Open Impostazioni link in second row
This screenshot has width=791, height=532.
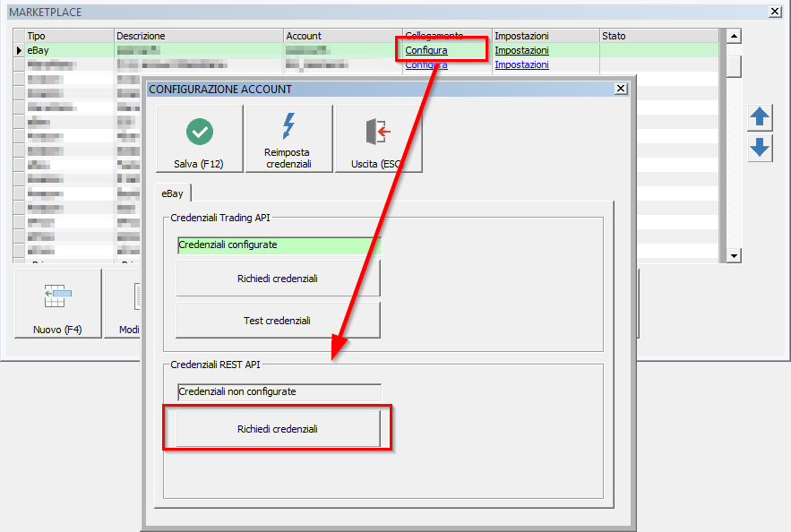[x=521, y=64]
